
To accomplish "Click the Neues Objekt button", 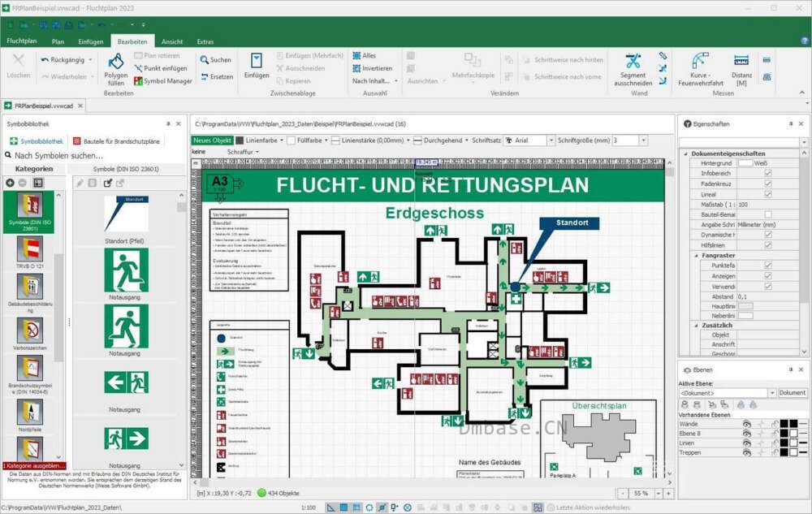I will (x=212, y=140).
